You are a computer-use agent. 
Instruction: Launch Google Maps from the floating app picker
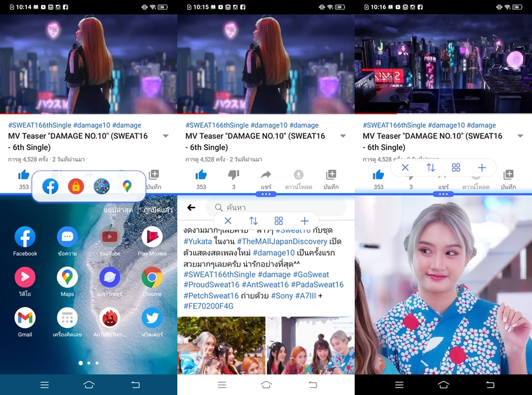127,186
